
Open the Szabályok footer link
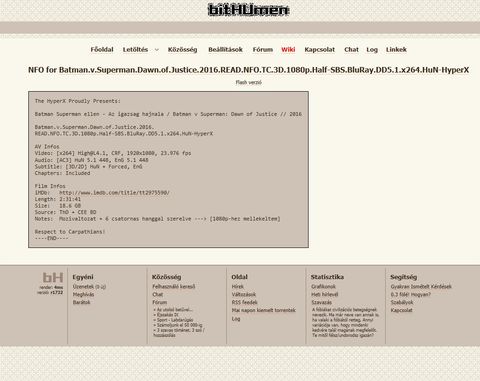pos(402,302)
